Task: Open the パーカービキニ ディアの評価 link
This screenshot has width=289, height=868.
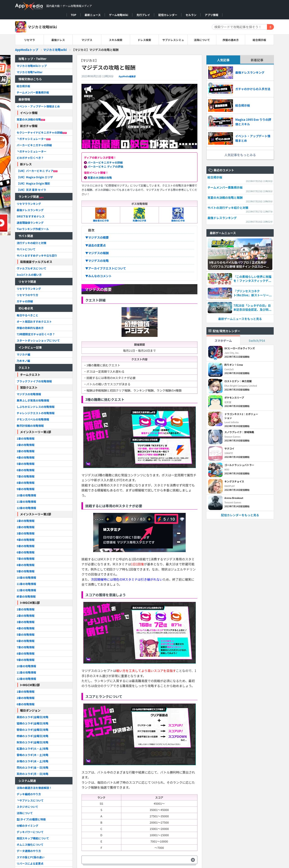Action: point(105,167)
